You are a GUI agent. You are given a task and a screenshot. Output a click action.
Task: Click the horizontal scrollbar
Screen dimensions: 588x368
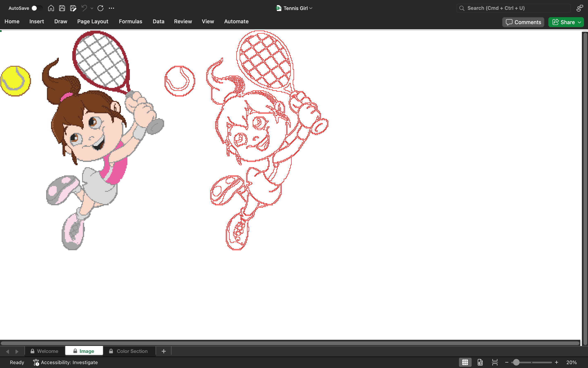(x=290, y=343)
